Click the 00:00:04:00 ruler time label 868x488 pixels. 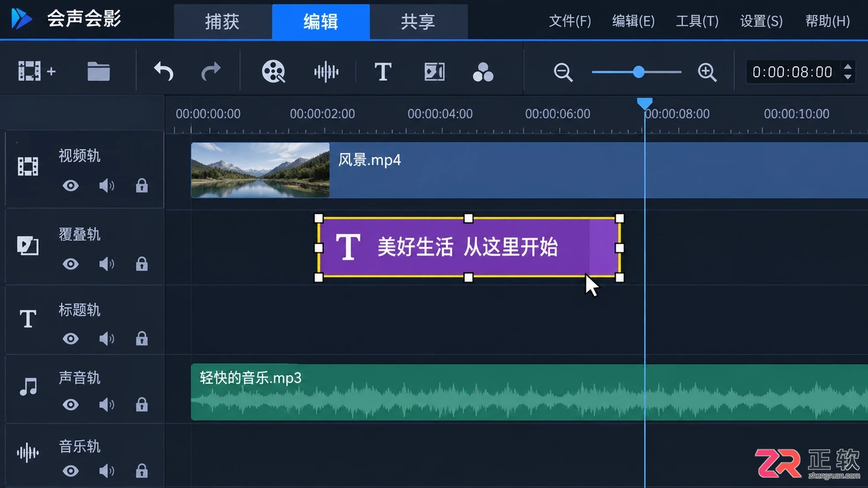coord(440,114)
